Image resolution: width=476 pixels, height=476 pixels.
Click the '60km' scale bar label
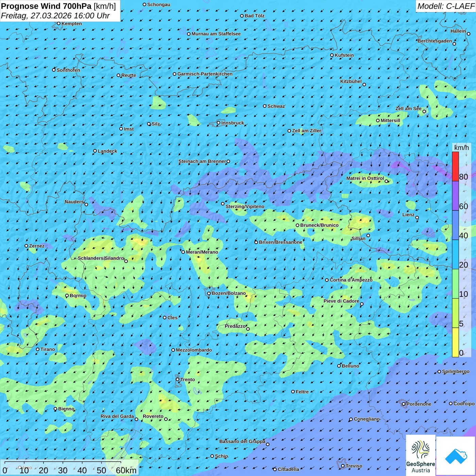point(126,470)
